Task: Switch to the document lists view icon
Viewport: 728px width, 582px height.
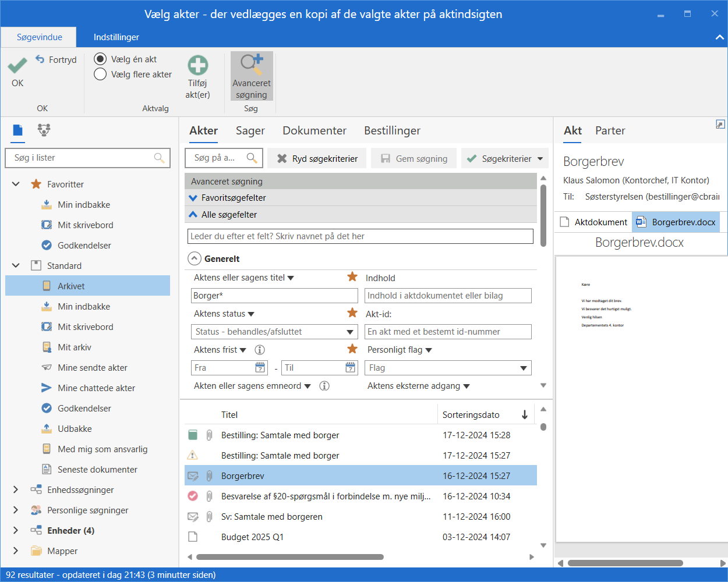Action: [18, 130]
